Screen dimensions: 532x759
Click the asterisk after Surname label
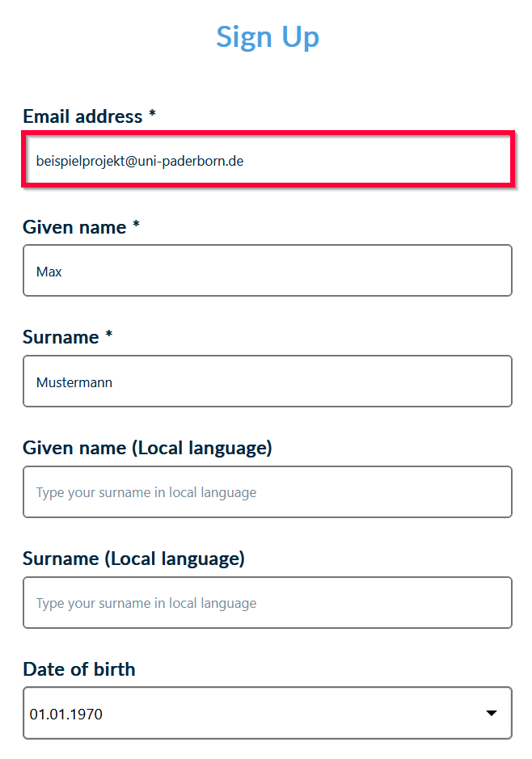coord(108,336)
